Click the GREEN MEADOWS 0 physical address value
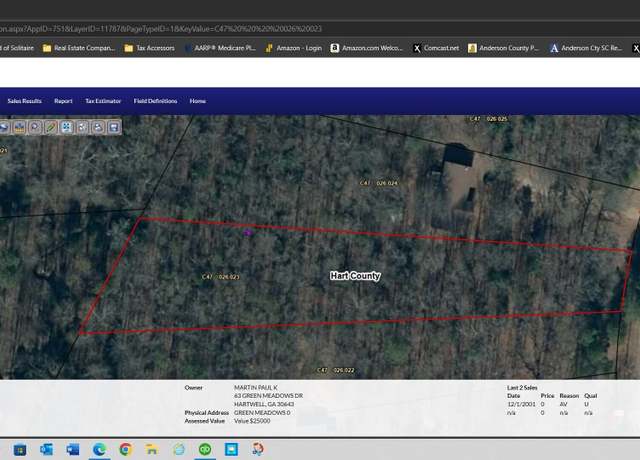This screenshot has height=460, width=640. [262, 413]
